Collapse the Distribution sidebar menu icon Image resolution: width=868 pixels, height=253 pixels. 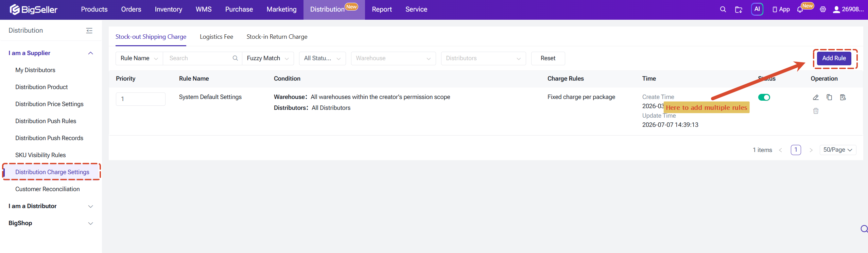point(89,31)
